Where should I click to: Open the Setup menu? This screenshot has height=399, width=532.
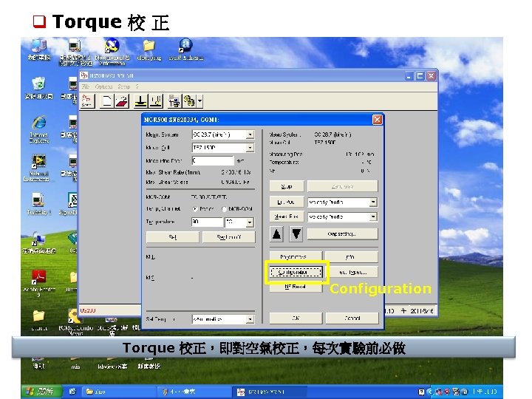point(124,86)
